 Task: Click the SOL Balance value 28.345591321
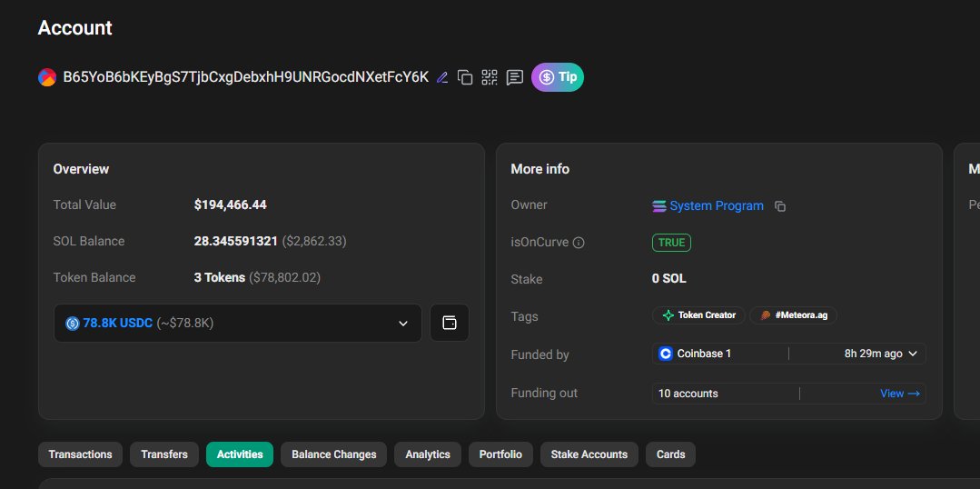tap(235, 241)
